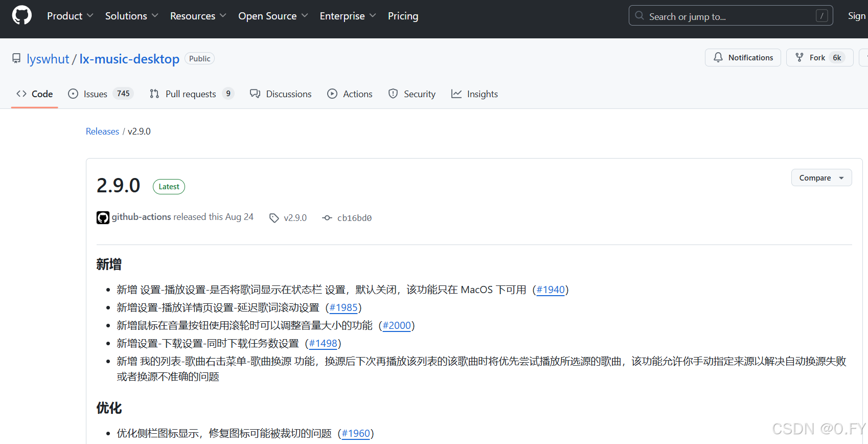The height and width of the screenshot is (444, 868).
Task: Open the Insights tab
Action: (474, 94)
